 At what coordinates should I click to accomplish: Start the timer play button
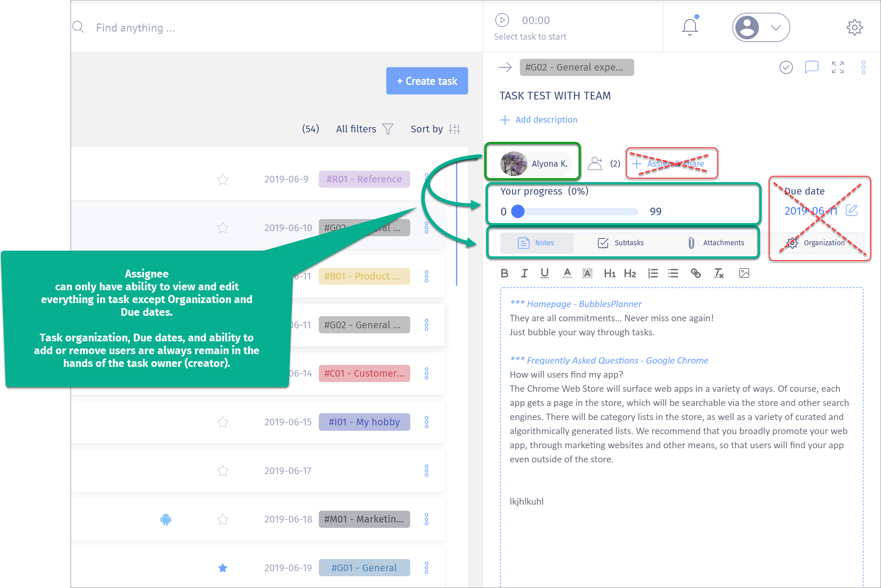pyautogui.click(x=502, y=20)
